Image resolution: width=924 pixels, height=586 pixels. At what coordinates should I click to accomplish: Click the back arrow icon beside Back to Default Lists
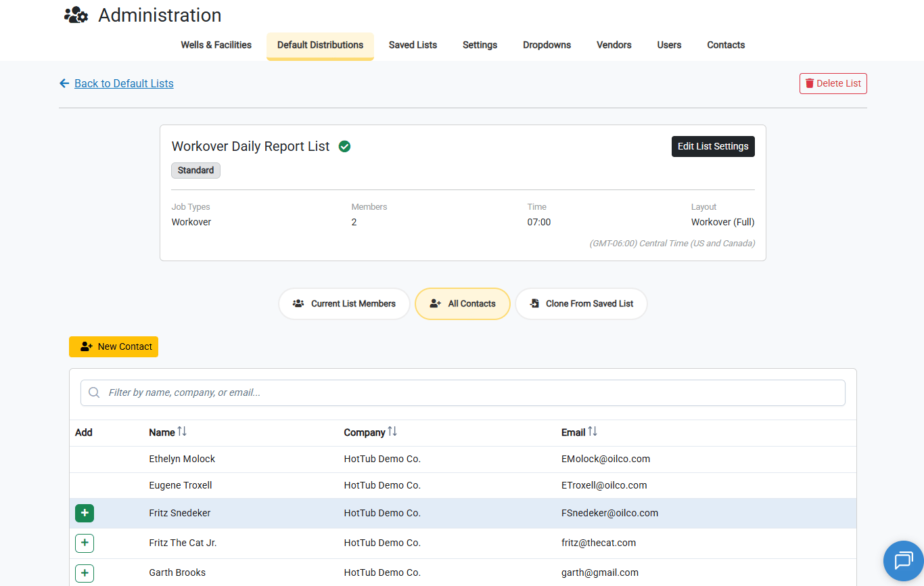point(64,83)
